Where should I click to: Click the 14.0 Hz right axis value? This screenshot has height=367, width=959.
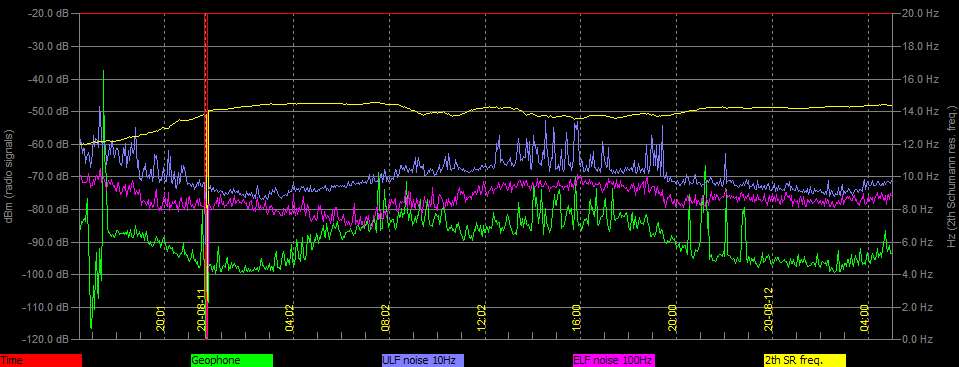[x=920, y=111]
